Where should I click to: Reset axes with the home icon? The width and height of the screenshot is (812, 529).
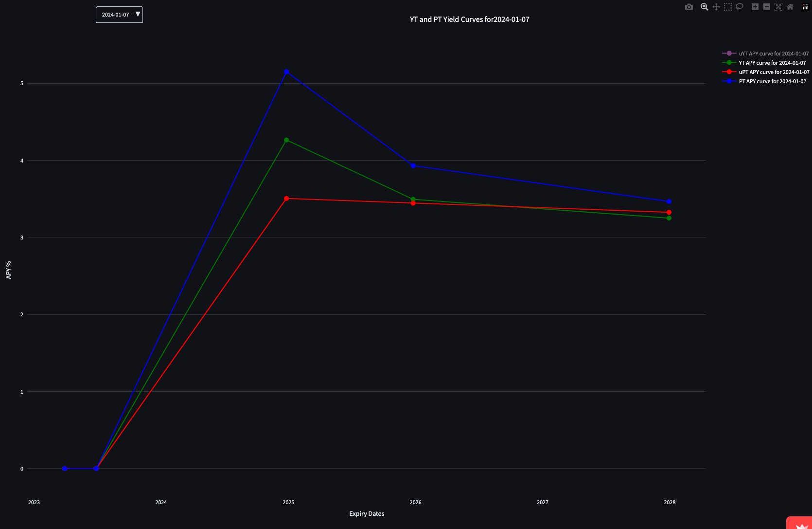[x=790, y=7]
